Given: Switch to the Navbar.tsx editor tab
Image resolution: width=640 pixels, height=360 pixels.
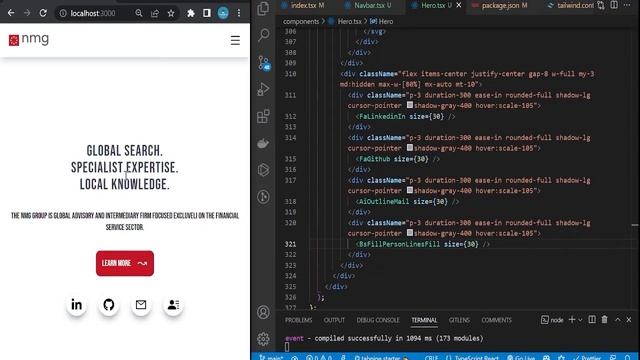Looking at the screenshot, I should (x=369, y=5).
